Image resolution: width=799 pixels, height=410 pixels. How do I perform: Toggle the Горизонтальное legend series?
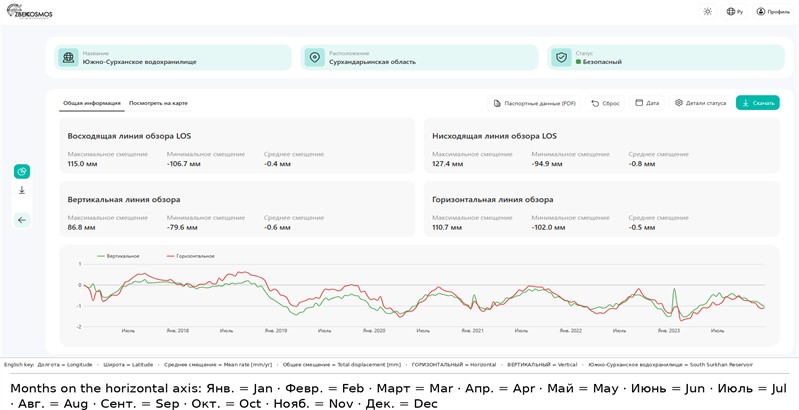point(191,256)
